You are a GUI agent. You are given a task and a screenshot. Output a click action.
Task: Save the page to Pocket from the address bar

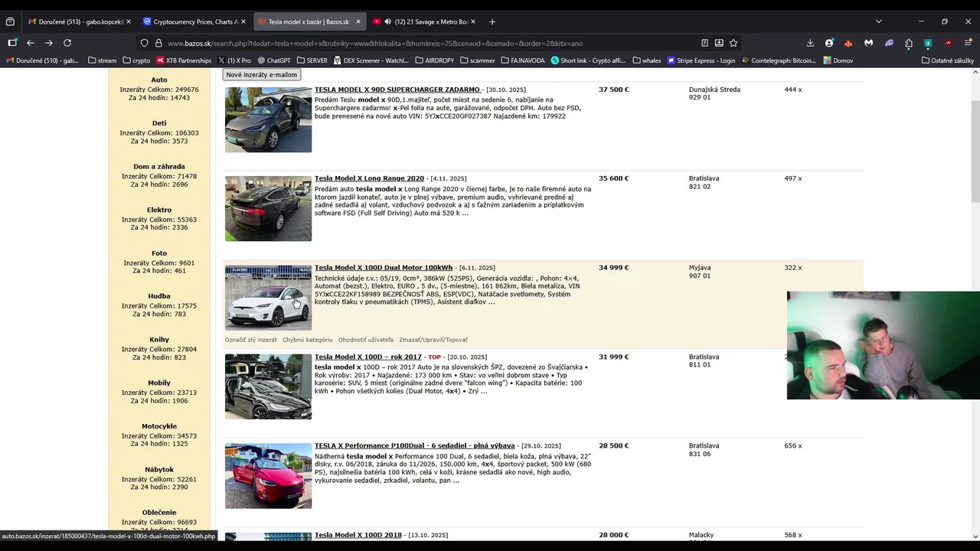click(719, 43)
